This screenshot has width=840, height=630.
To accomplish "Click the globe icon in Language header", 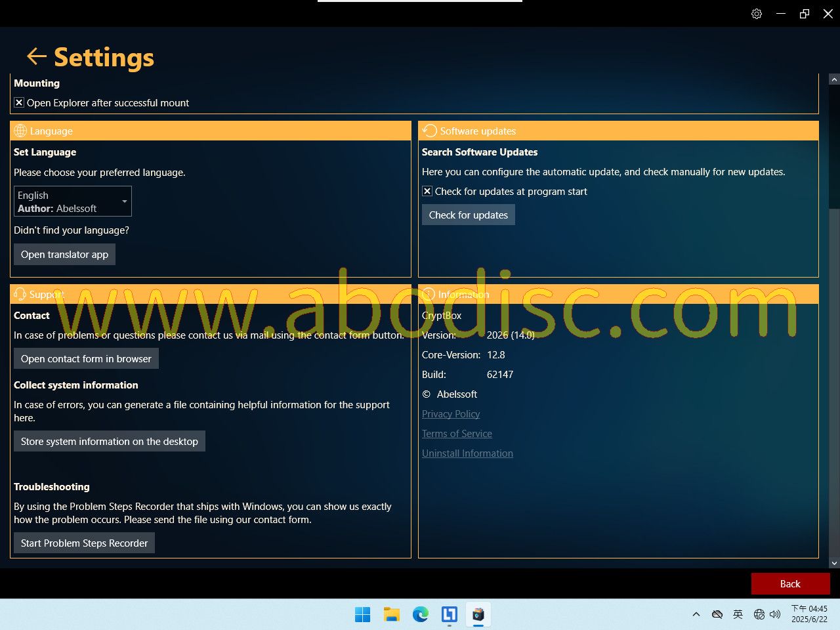I will (20, 131).
